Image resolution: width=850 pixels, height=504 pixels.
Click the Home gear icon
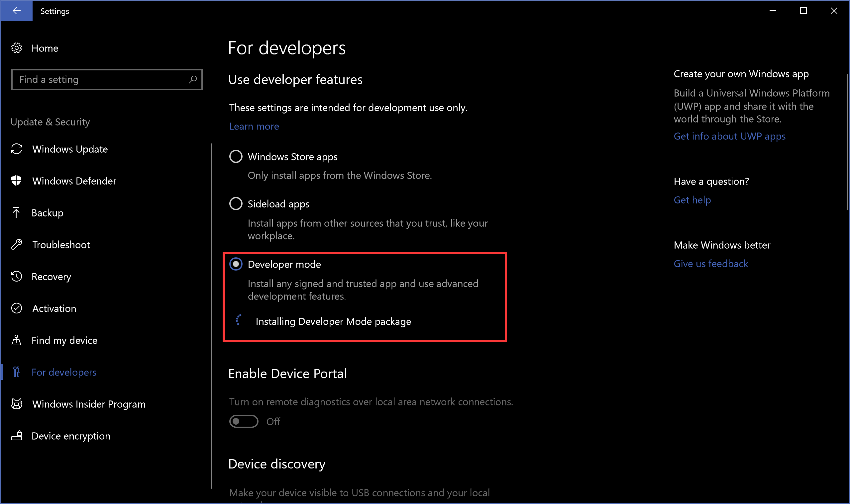pyautogui.click(x=17, y=48)
